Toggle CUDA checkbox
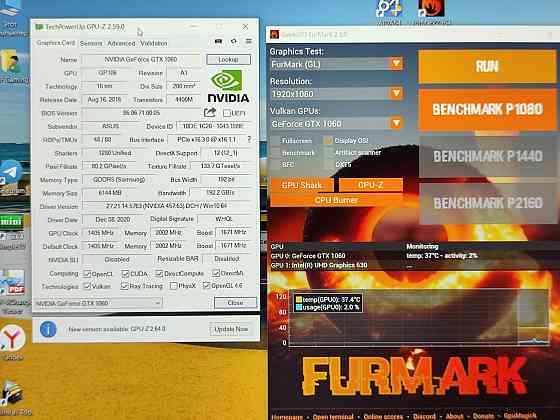The height and width of the screenshot is (420, 560). [125, 274]
